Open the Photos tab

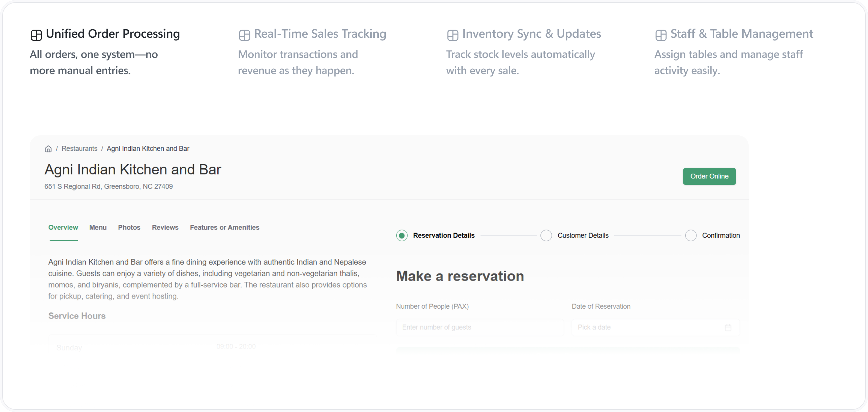(129, 227)
